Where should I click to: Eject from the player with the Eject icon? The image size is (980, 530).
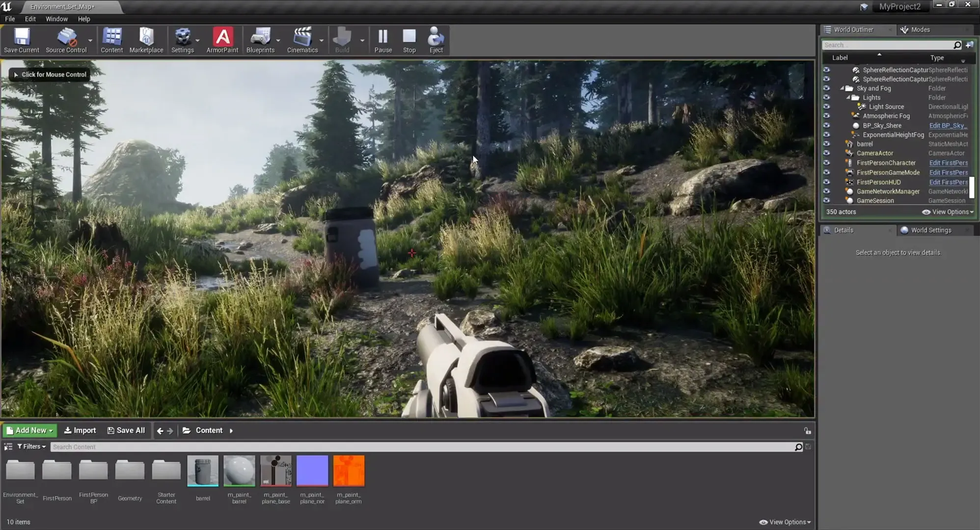point(436,39)
